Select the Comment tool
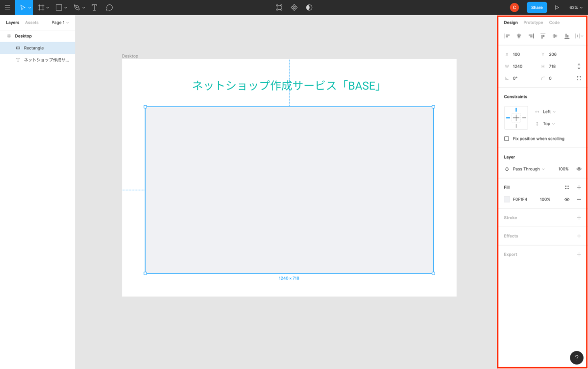 [109, 7]
